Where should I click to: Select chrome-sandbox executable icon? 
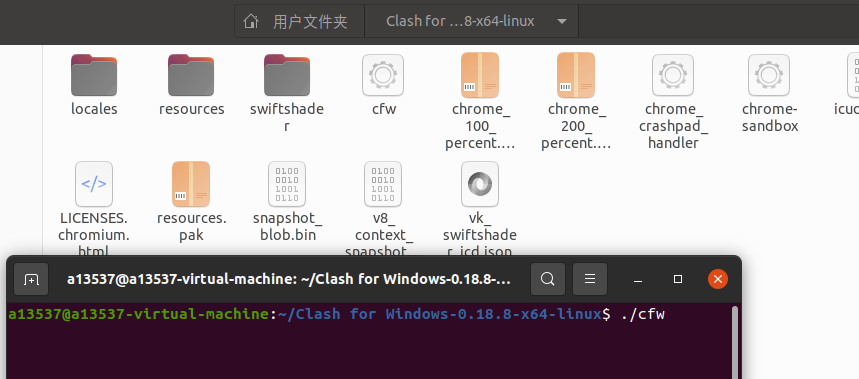pyautogui.click(x=769, y=75)
